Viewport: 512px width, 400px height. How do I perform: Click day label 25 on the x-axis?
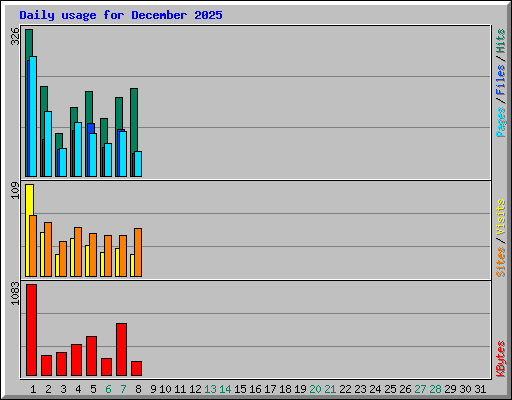[x=390, y=389]
